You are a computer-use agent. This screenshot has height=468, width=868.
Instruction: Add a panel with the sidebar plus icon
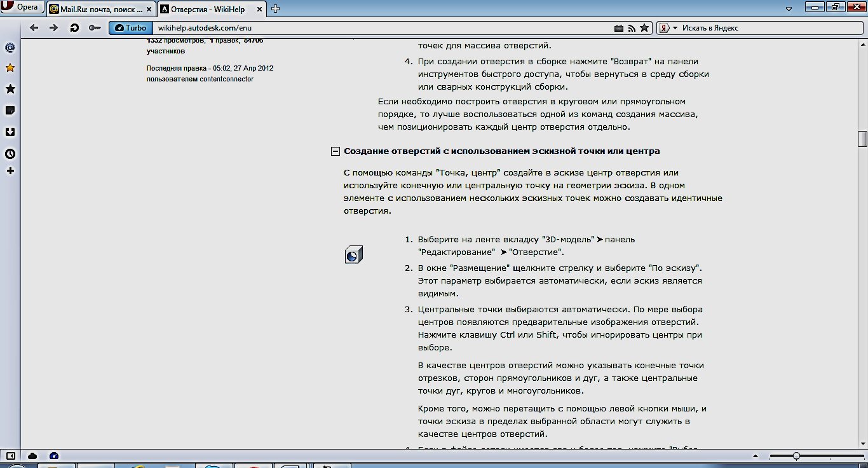pyautogui.click(x=10, y=171)
